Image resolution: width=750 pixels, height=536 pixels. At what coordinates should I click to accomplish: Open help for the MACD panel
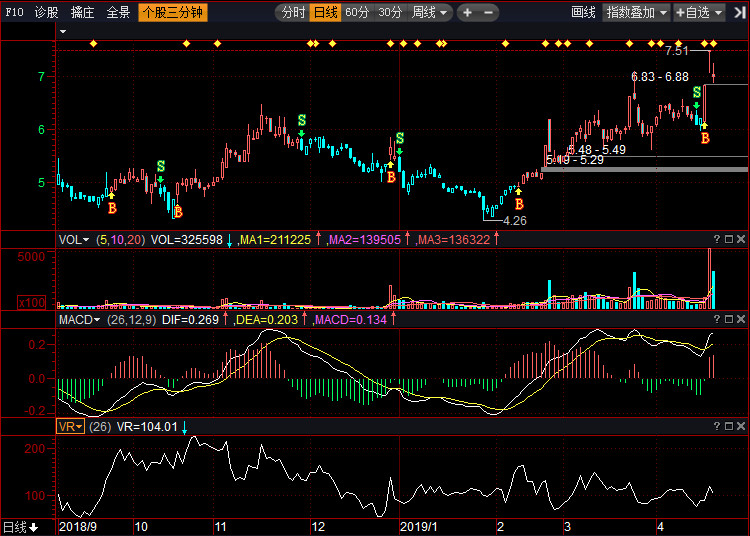[717, 319]
